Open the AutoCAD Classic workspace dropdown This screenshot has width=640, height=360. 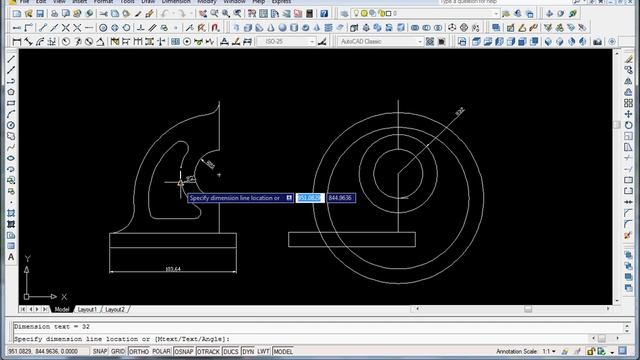pyautogui.click(x=420, y=41)
